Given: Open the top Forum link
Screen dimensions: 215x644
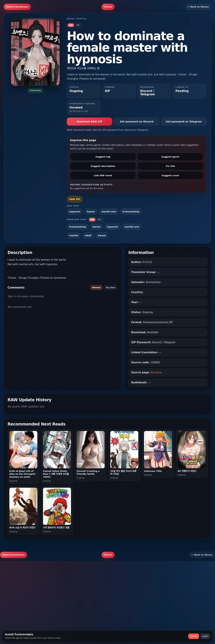Looking at the screenshot, I should 108,7.
